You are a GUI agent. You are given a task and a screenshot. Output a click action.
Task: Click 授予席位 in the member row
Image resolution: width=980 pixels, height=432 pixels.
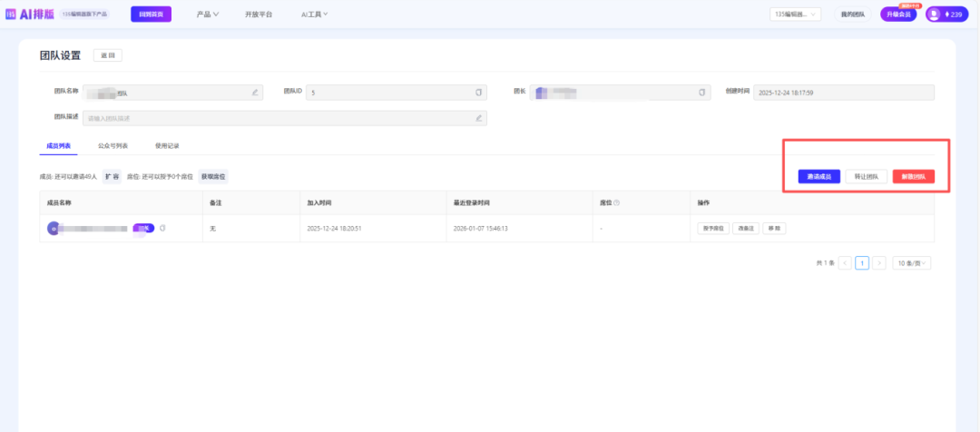tap(713, 228)
